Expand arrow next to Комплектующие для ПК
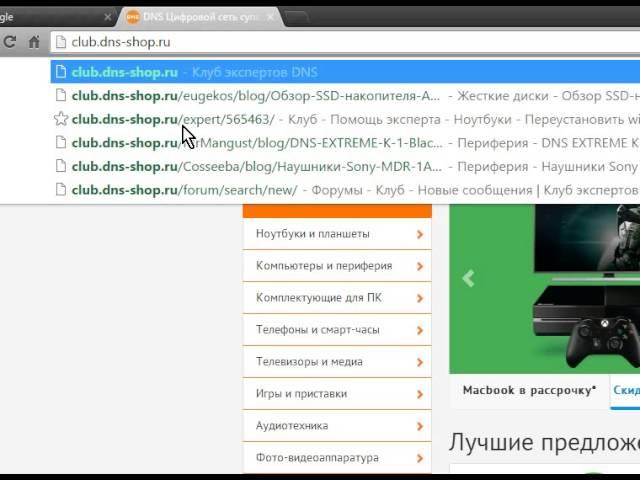Viewport: 640px width, 480px height. [420, 298]
